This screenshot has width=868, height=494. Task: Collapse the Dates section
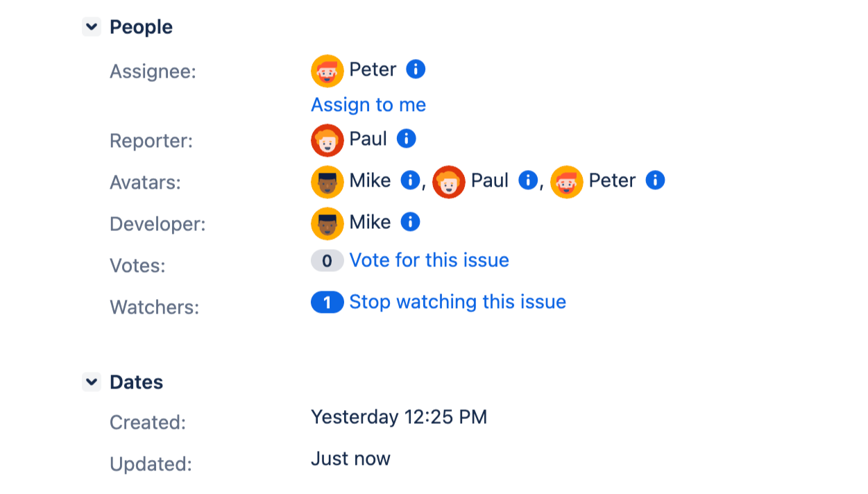[92, 382]
